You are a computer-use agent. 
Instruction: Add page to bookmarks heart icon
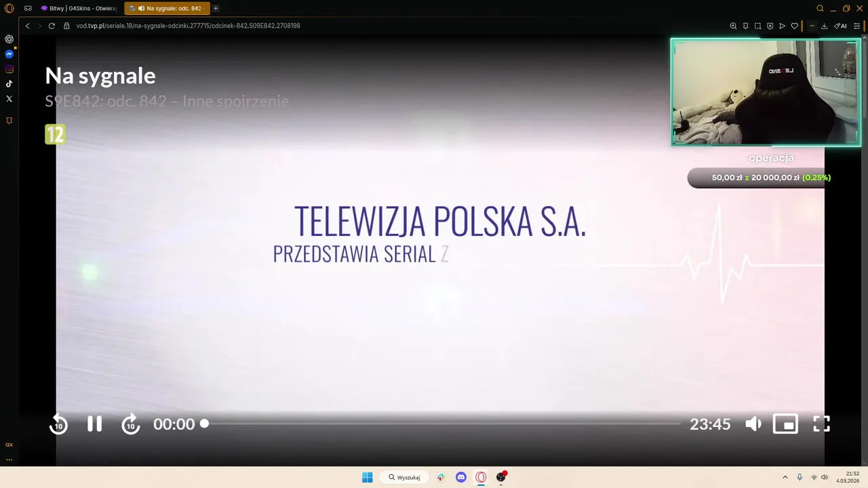tap(794, 26)
